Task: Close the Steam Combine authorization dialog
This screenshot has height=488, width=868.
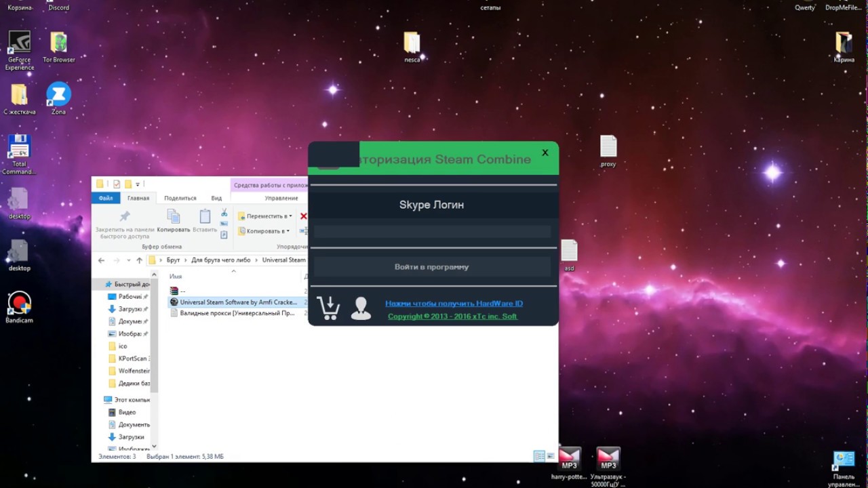Action: [545, 152]
